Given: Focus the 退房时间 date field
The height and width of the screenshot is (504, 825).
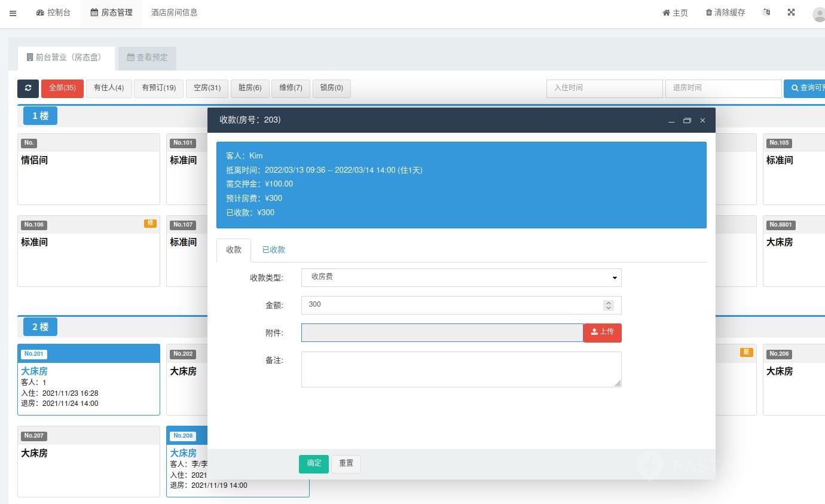Looking at the screenshot, I should point(723,88).
